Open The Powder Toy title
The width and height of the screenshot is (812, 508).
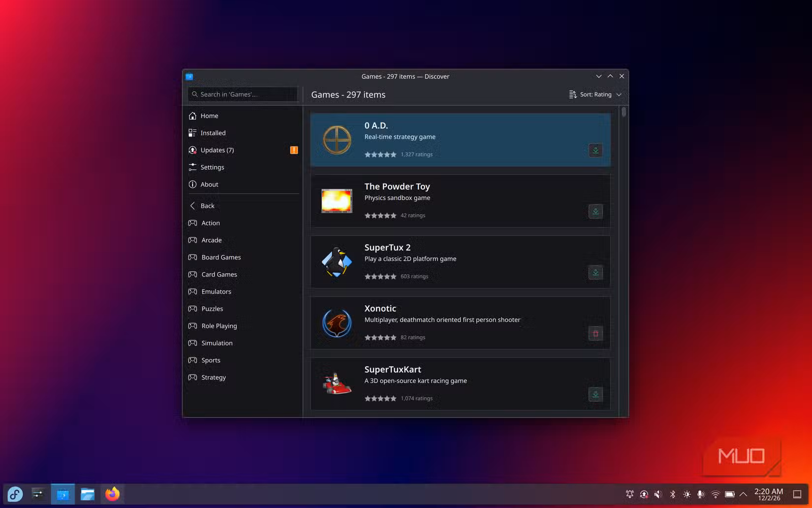(x=397, y=187)
